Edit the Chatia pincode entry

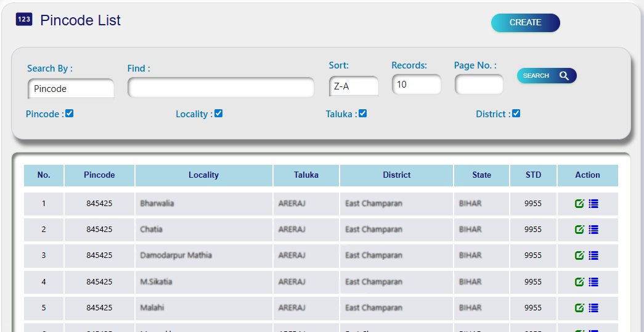(579, 230)
